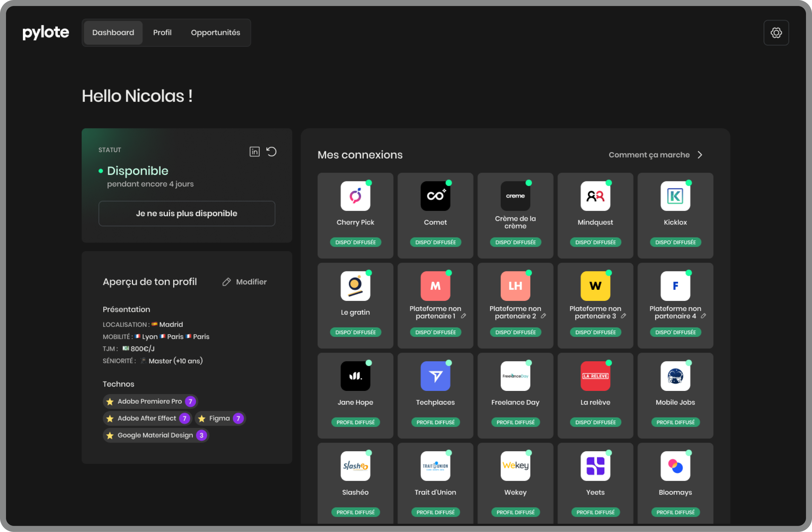812x532 pixels.
Task: Click the Adobe Premiere Pro techno tag
Action: click(150, 401)
